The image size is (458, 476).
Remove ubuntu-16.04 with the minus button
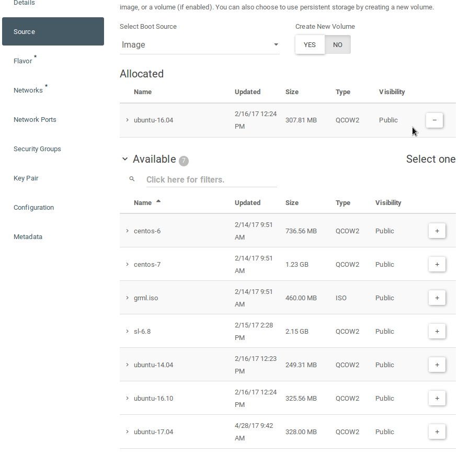tap(434, 120)
